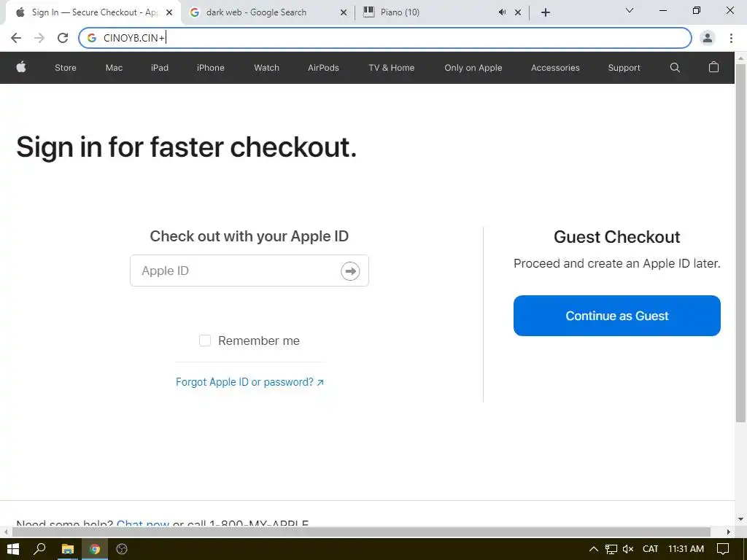Screen dimensions: 747x560
Task: Open File Explorer from the taskbar
Action: click(68, 549)
